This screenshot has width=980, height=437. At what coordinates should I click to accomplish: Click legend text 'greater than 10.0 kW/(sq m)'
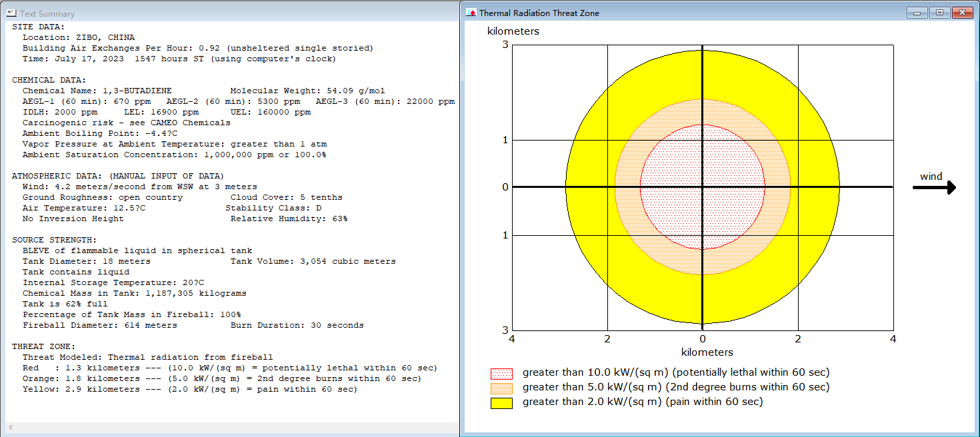[x=676, y=372]
